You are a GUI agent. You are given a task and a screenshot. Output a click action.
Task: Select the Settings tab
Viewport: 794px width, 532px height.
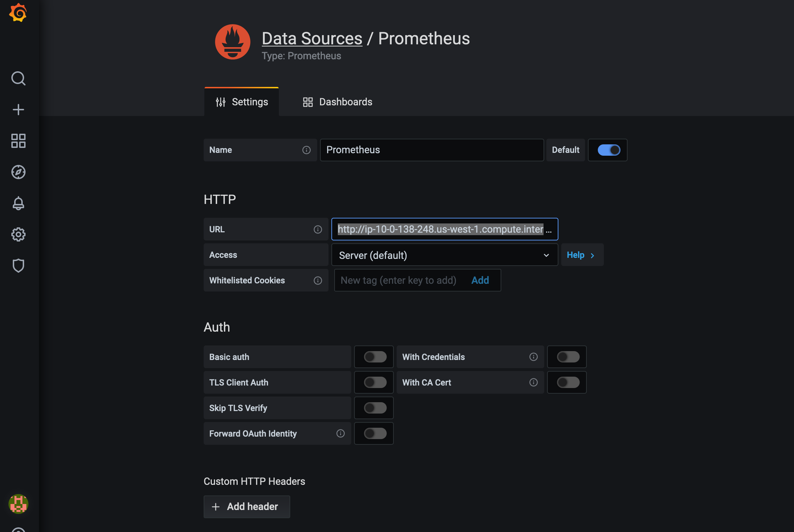[x=242, y=102]
